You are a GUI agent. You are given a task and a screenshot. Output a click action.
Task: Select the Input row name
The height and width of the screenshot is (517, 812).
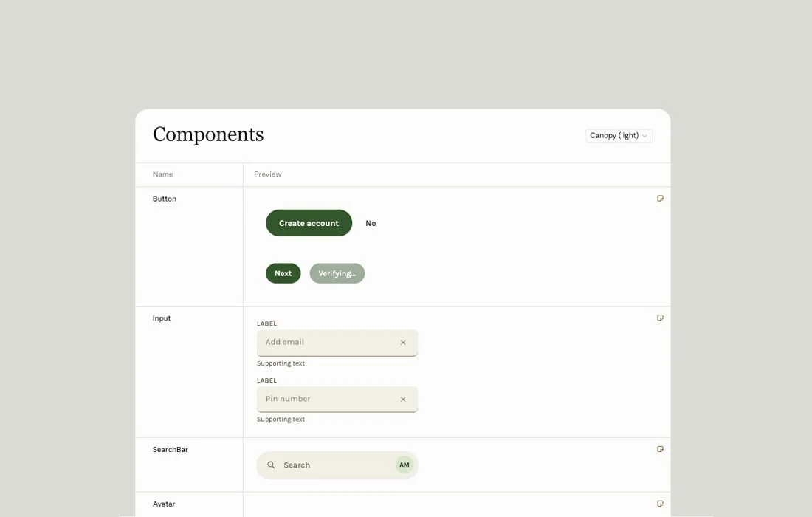[162, 318]
